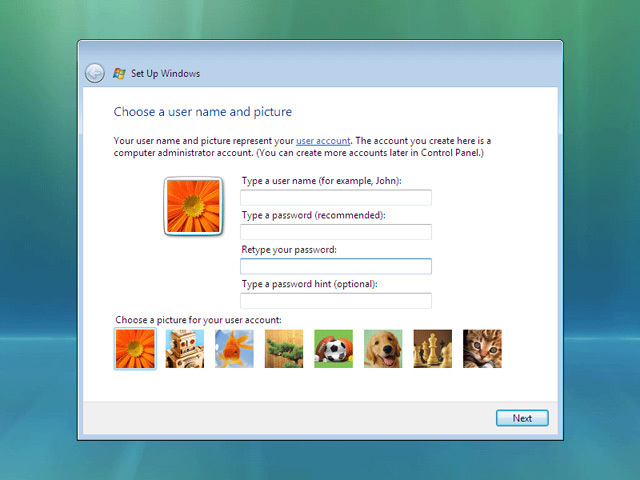Image resolution: width=640 pixels, height=480 pixels.
Task: Click the large flower picture preview
Action: point(193,206)
